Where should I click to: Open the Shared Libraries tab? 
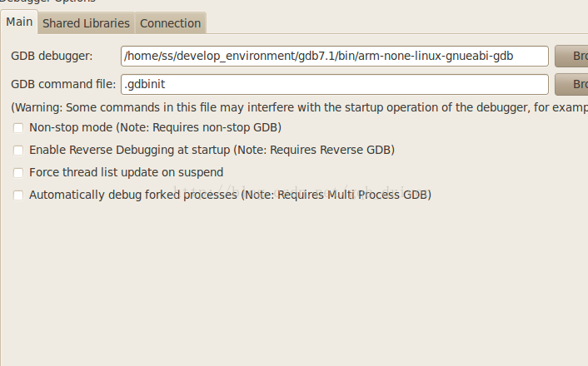(87, 23)
